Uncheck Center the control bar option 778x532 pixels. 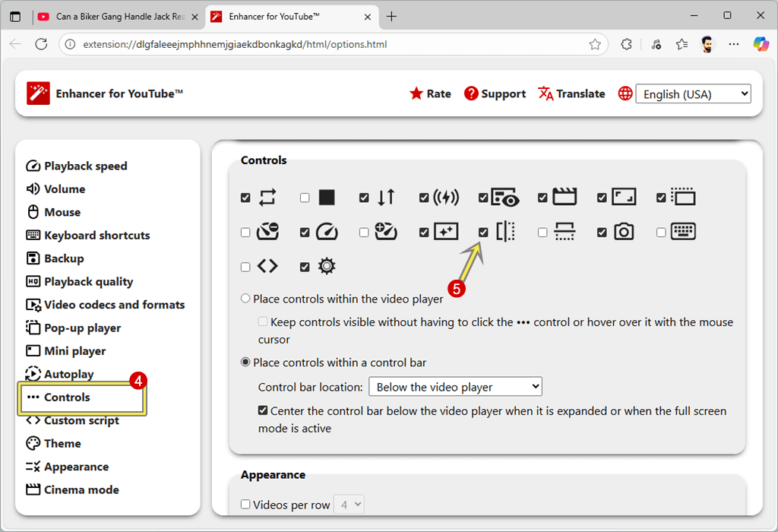pos(263,410)
